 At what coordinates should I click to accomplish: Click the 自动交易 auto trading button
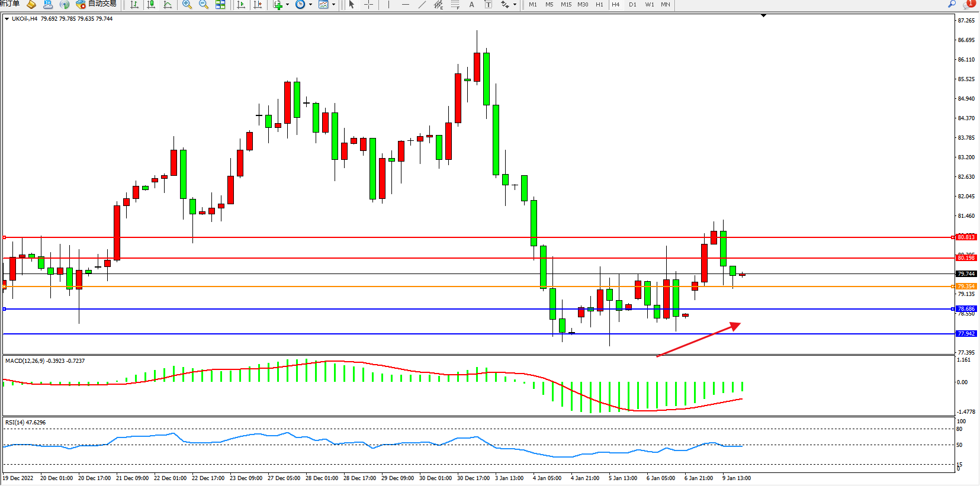(97, 4)
